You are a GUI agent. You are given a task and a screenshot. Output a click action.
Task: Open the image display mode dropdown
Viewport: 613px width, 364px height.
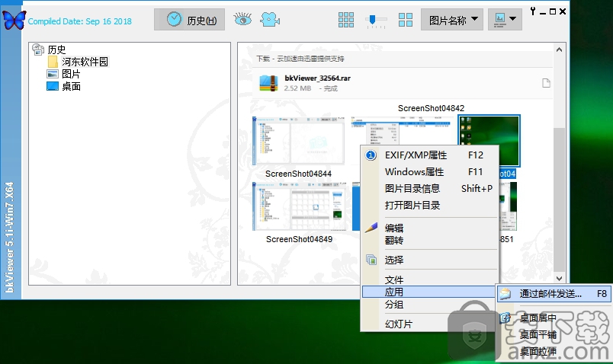pyautogui.click(x=505, y=20)
